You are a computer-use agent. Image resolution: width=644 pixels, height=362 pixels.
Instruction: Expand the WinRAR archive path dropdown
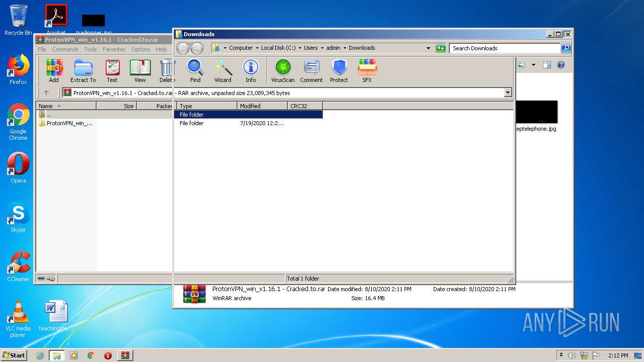tap(508, 93)
